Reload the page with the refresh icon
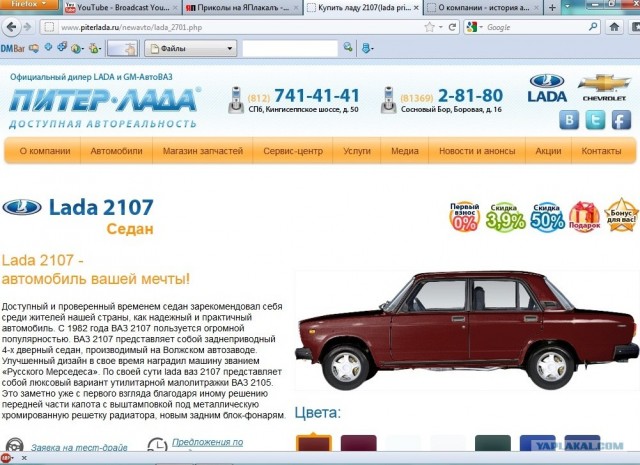 click(452, 27)
